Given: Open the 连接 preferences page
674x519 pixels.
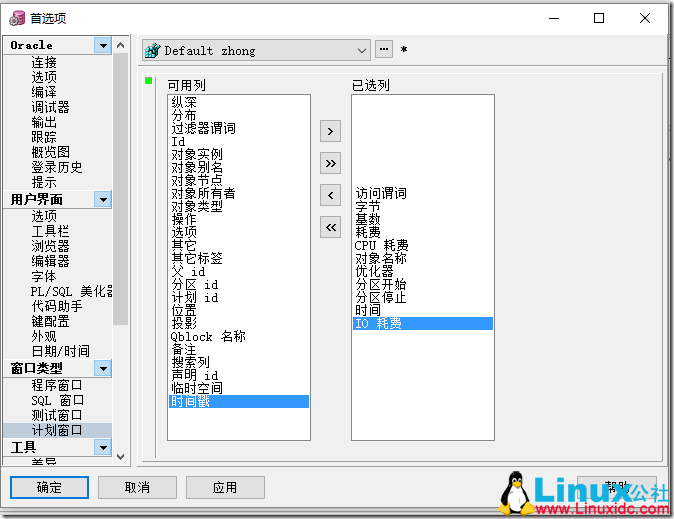Looking at the screenshot, I should pyautogui.click(x=44, y=62).
